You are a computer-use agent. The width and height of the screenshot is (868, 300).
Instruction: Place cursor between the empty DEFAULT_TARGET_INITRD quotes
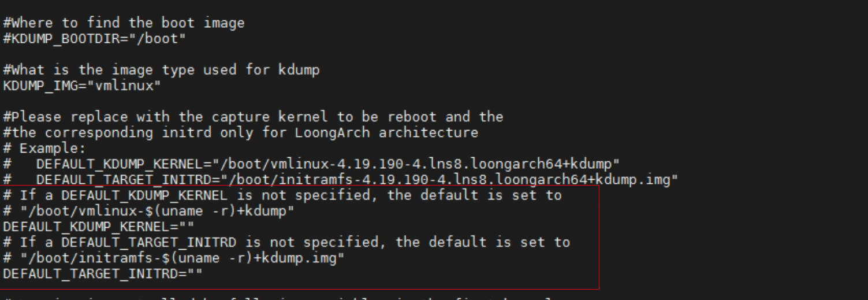pyautogui.click(x=195, y=273)
